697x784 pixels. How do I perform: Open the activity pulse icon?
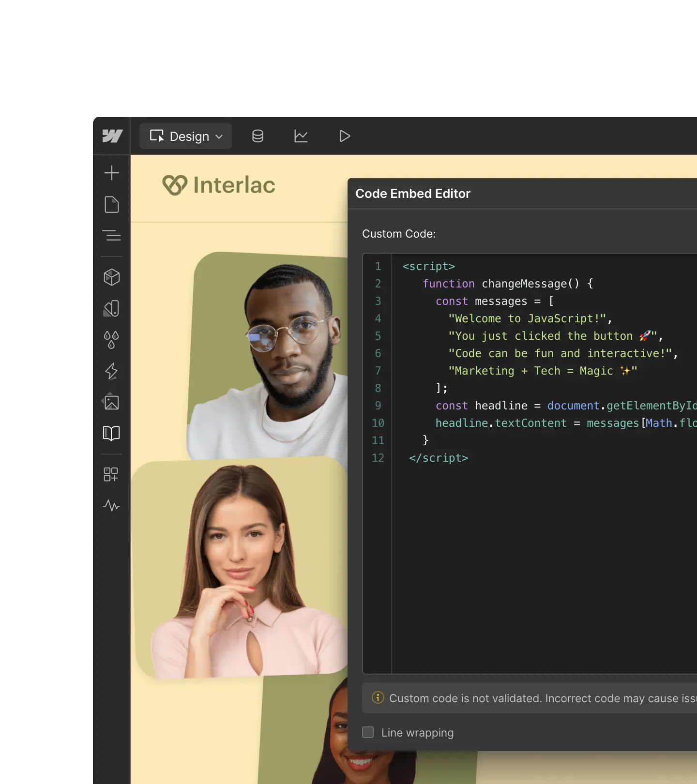click(112, 506)
